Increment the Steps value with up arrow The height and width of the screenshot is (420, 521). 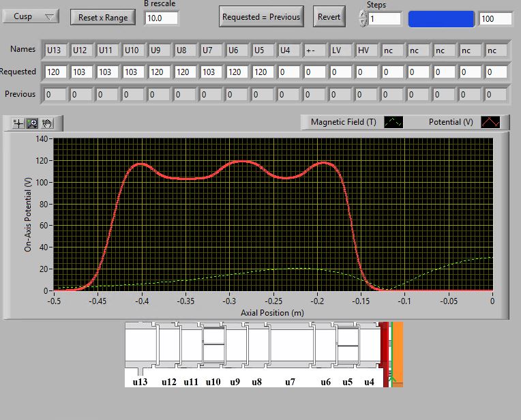coord(362,14)
